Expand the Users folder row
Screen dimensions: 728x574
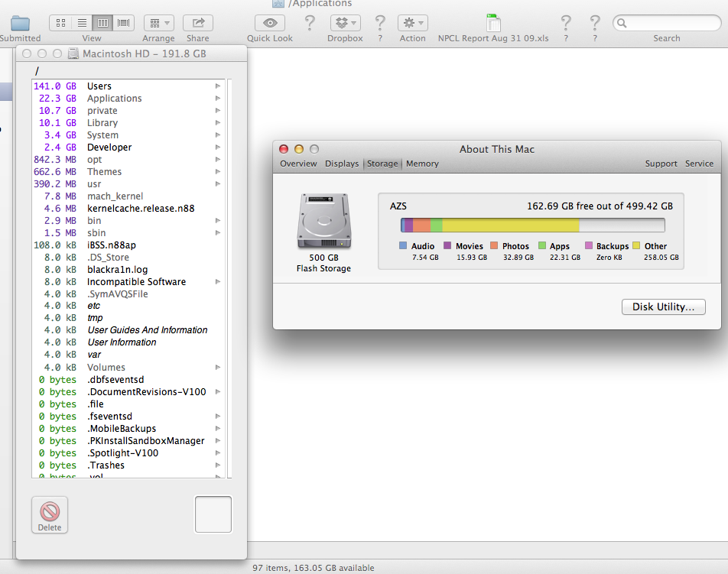[x=218, y=86]
